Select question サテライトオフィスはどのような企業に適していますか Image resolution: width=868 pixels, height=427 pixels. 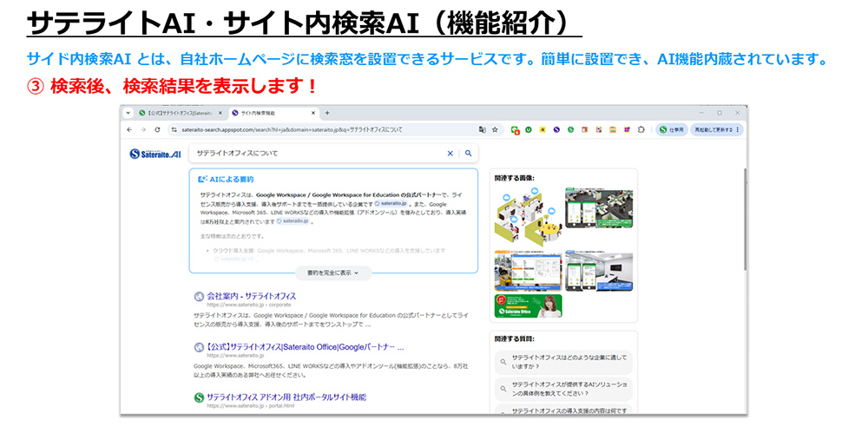point(563,362)
